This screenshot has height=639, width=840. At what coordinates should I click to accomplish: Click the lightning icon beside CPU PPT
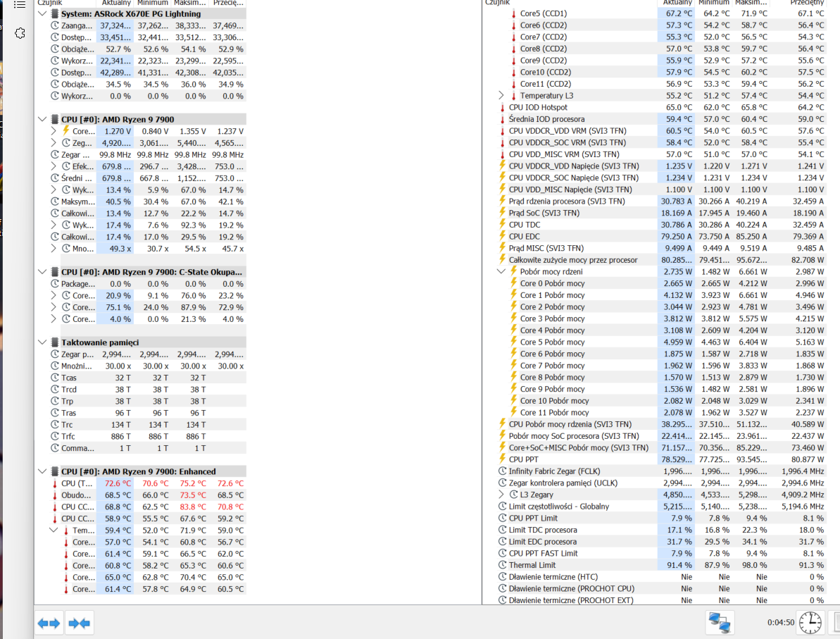click(502, 459)
